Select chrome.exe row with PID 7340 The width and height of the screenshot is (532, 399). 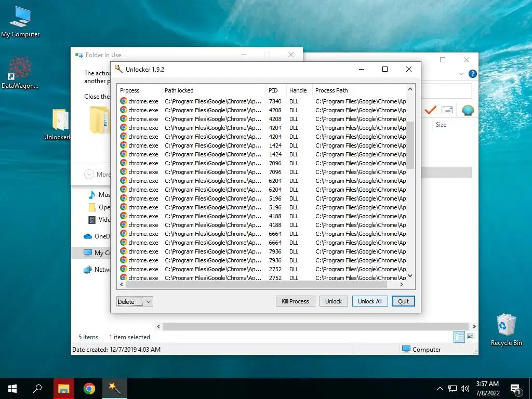(262, 101)
